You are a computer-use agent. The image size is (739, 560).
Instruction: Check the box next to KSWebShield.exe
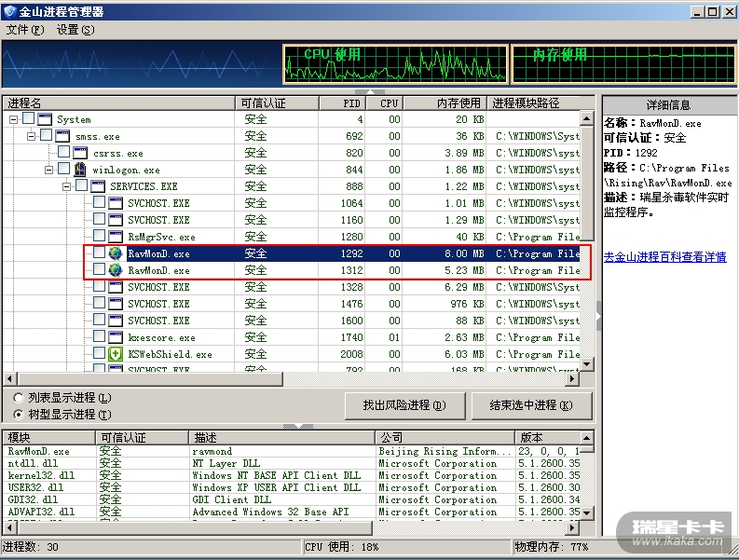(99, 354)
